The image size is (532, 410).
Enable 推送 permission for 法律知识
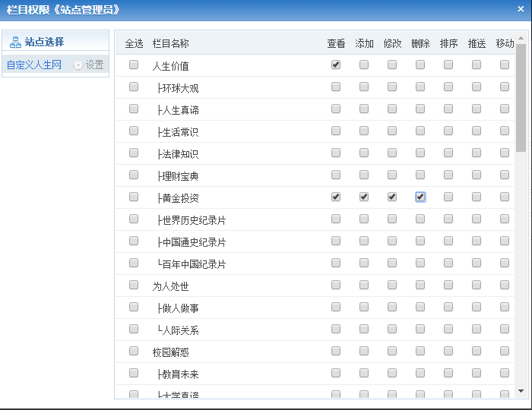[477, 153]
